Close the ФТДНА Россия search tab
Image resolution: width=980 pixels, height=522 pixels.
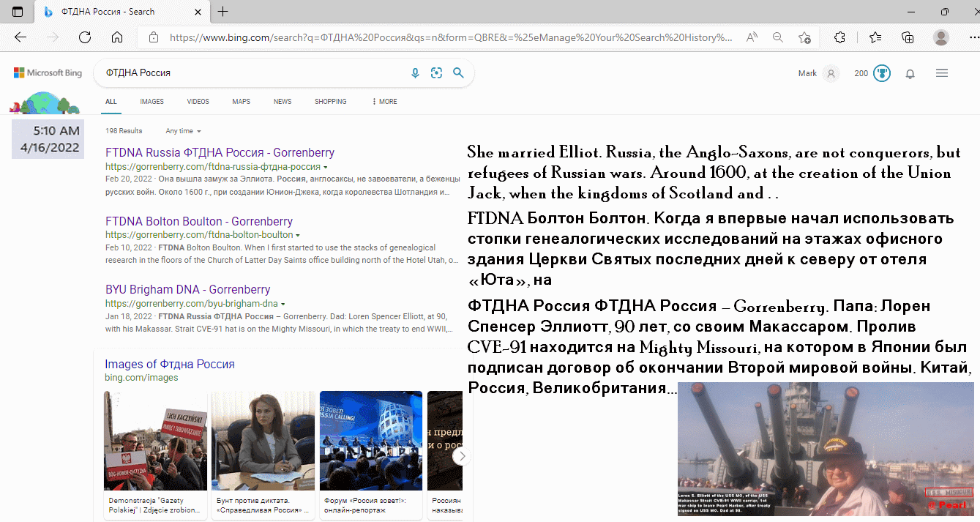coord(198,12)
